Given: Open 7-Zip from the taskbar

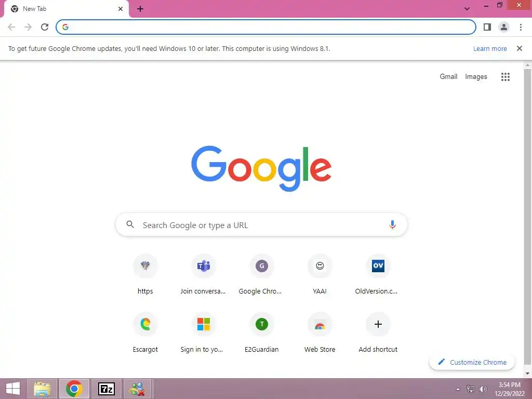Looking at the screenshot, I should coord(106,389).
